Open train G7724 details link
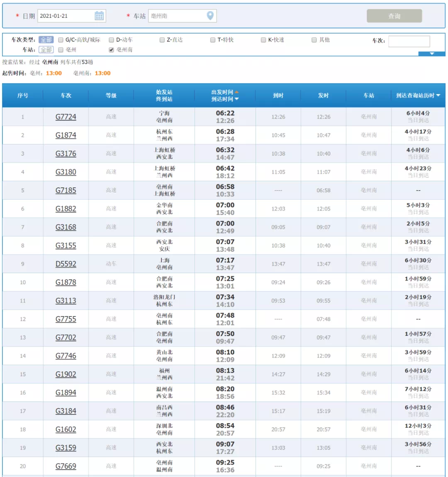This screenshot has height=477, width=448. pos(66,117)
